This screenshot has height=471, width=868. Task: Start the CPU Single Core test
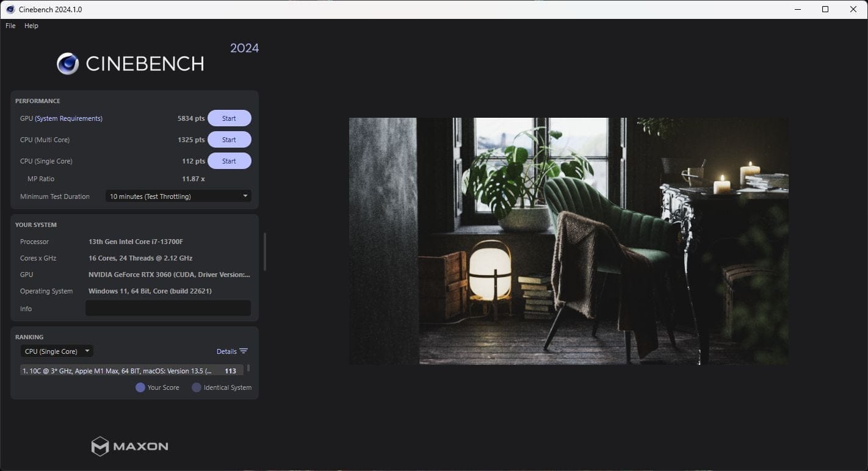coord(229,161)
